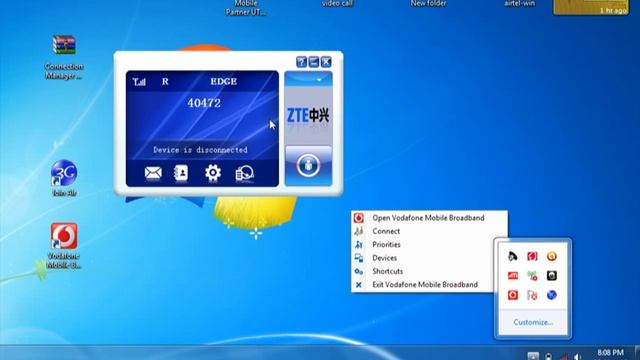Image resolution: width=640 pixels, height=360 pixels.
Task: Open the Customize... link in tray popup
Action: (533, 322)
